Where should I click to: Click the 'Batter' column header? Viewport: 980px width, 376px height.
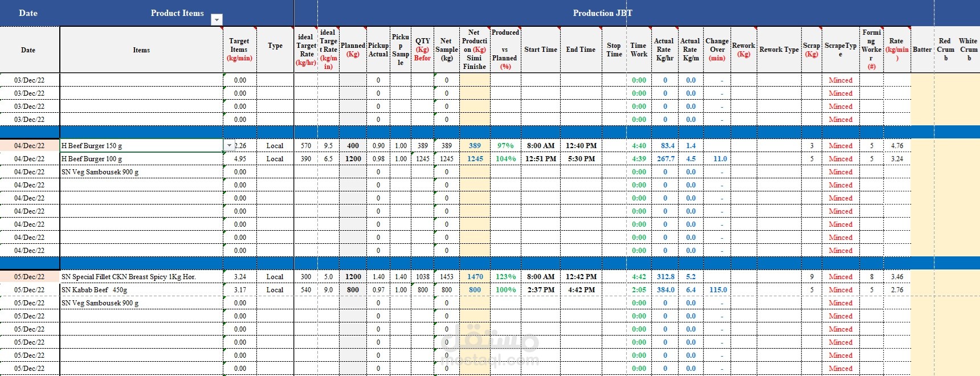[922, 50]
